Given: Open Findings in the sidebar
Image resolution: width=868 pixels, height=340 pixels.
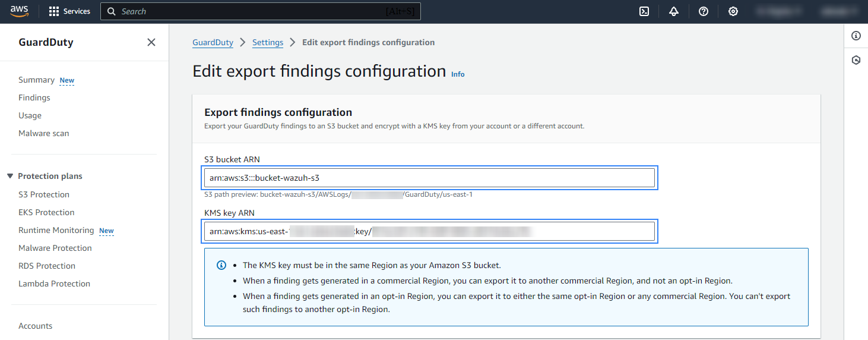Looking at the screenshot, I should click(x=34, y=97).
